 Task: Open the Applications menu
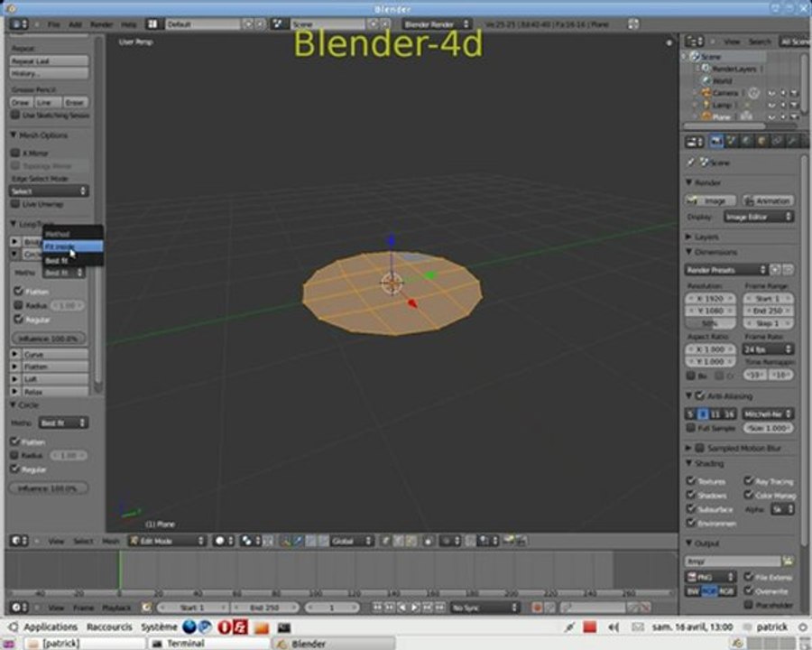(x=51, y=627)
